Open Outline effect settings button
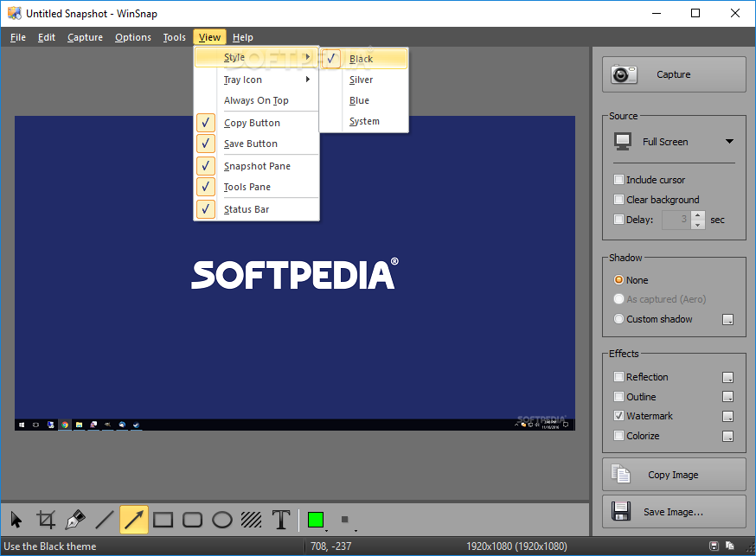This screenshot has width=756, height=556. 727,397
